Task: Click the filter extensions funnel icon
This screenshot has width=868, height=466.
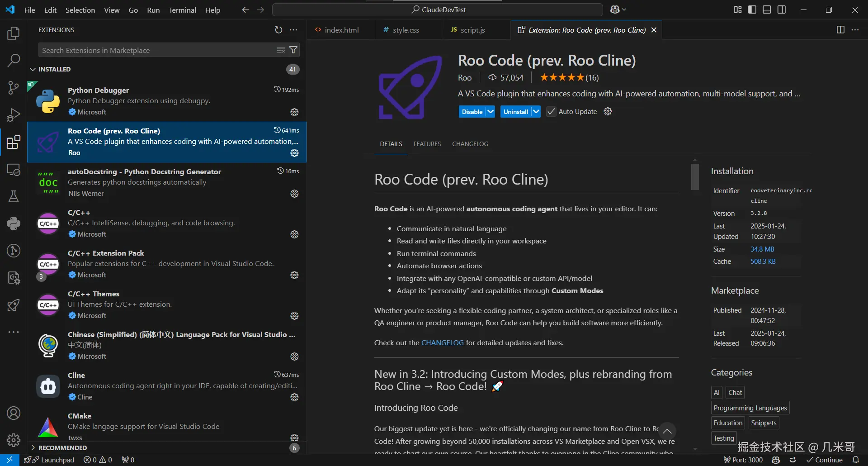Action: click(x=293, y=50)
